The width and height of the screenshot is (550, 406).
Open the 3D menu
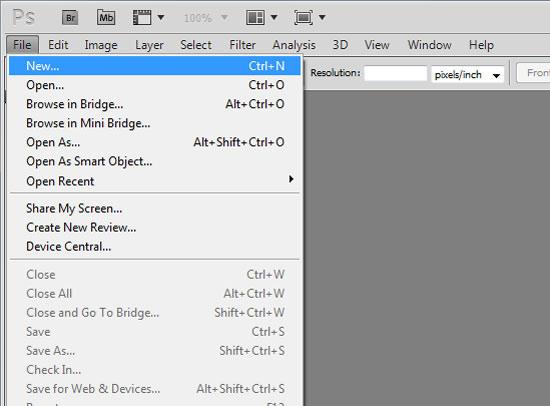tap(340, 45)
